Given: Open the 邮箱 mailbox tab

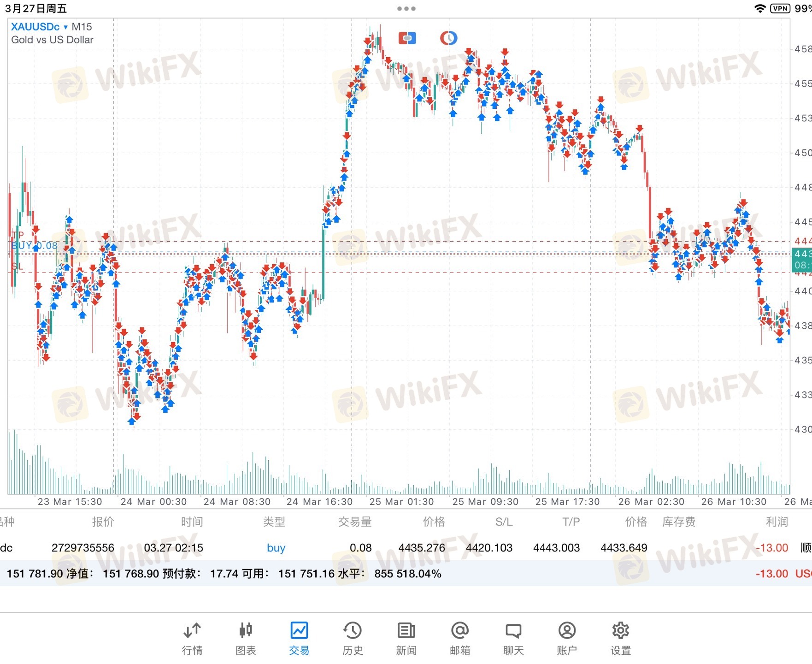Looking at the screenshot, I should coord(460,639).
